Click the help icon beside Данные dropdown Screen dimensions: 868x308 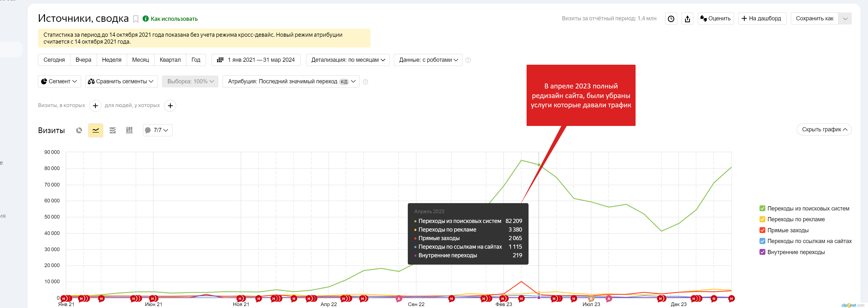pyautogui.click(x=468, y=60)
